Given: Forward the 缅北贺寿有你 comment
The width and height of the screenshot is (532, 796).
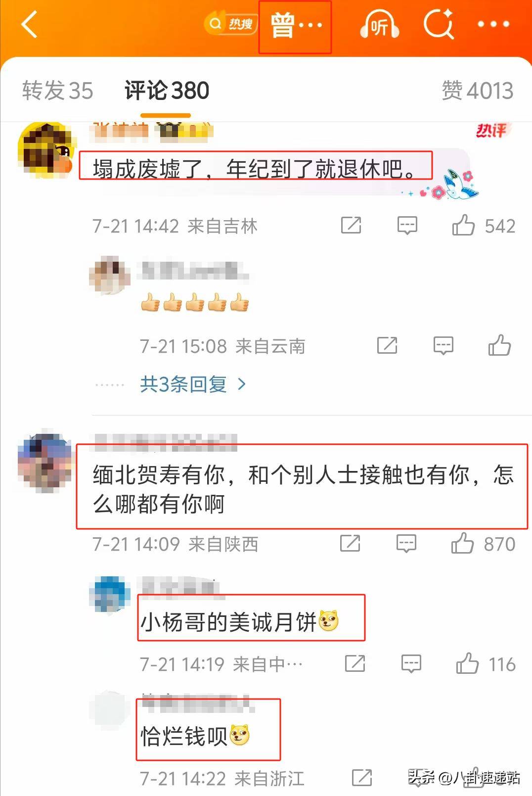Looking at the screenshot, I should point(350,544).
